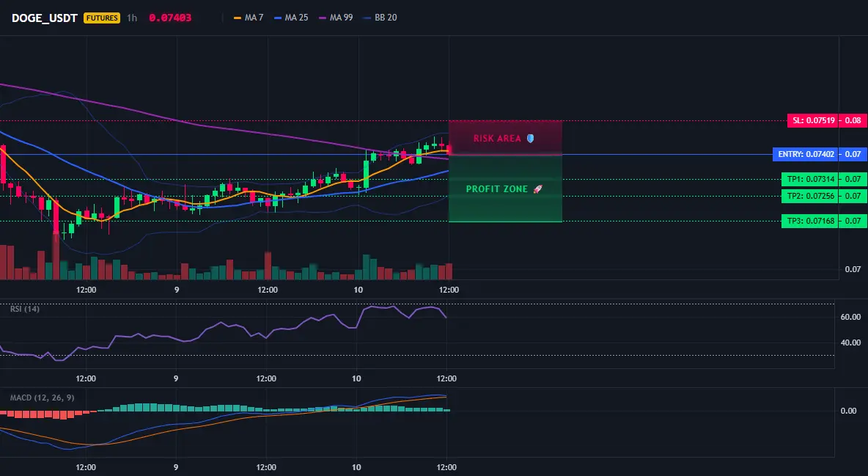Click the shield icon beside RISK AREA

(x=530, y=139)
